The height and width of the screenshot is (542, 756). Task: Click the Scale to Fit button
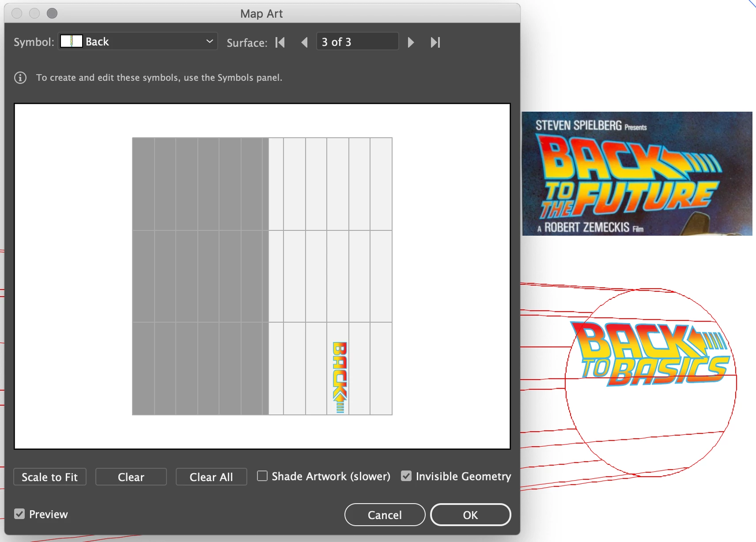[x=50, y=477]
